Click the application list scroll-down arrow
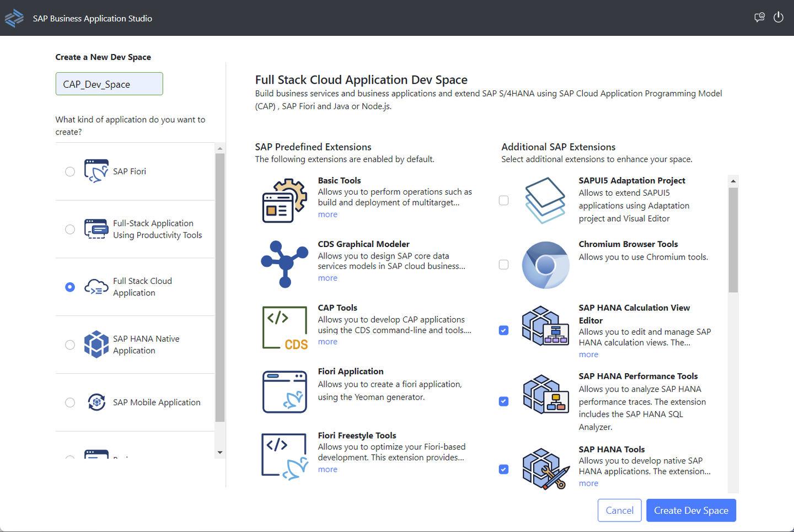Screen dimensions: 794x532 tap(220, 453)
